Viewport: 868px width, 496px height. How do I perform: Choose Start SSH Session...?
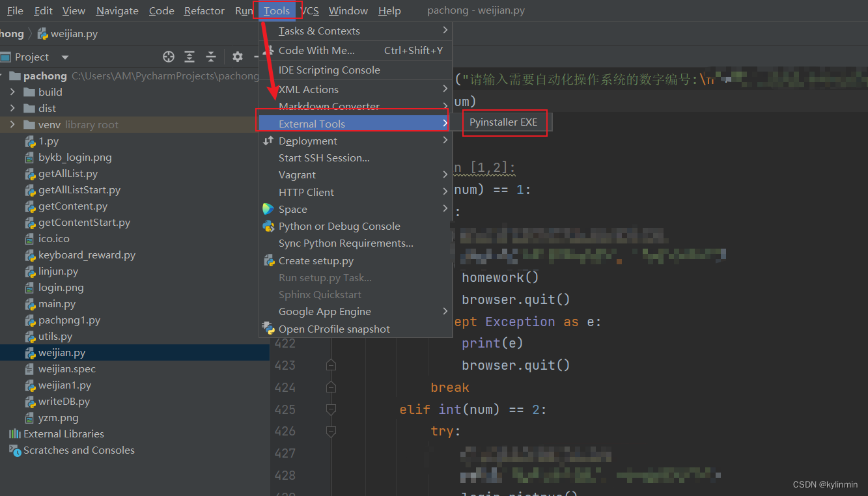(356, 158)
